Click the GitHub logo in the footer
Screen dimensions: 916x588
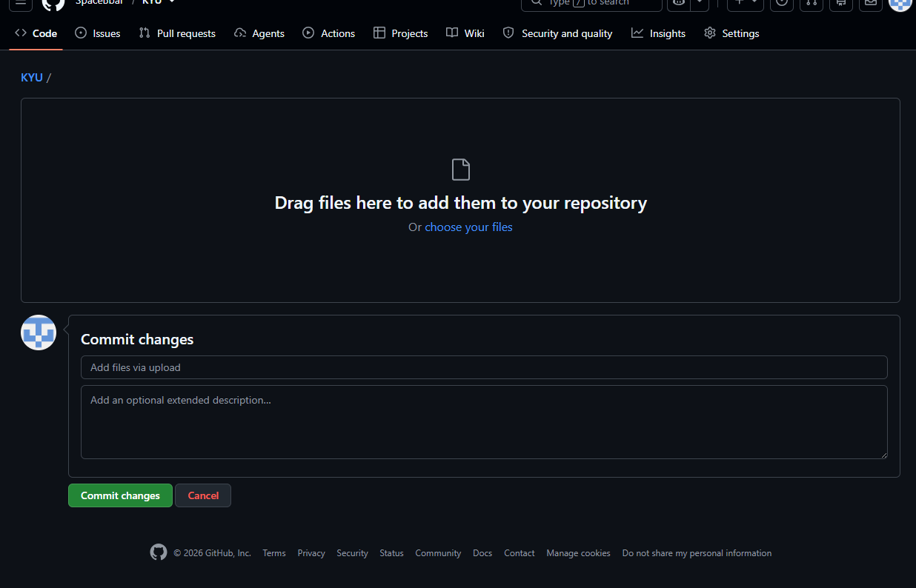coord(159,552)
